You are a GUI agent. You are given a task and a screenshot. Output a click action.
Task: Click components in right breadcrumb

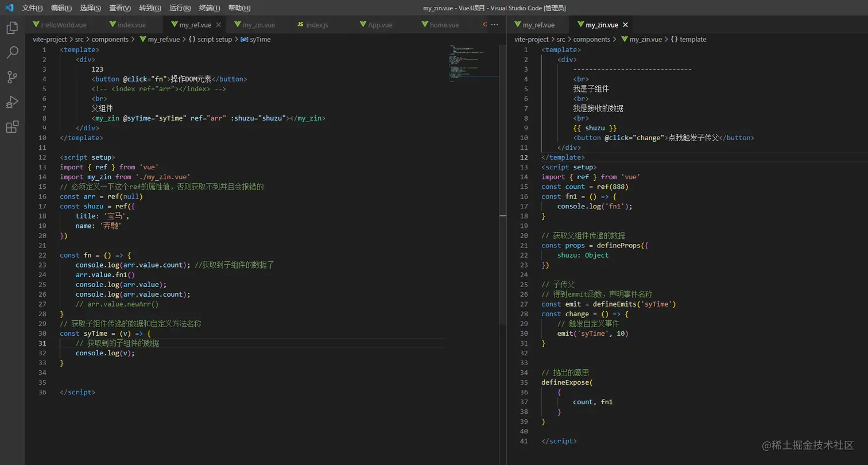591,40
